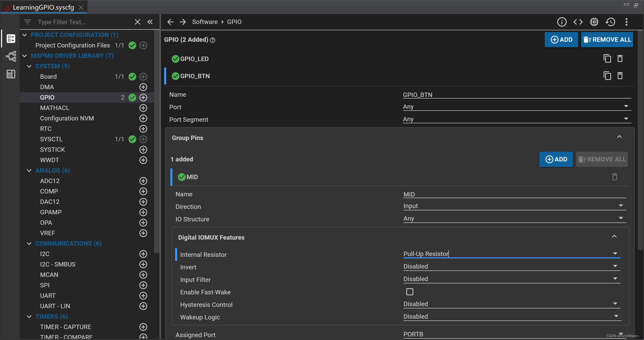Delete the GPIO_BTN instance
This screenshot has height=340, width=644.
pos(620,76)
